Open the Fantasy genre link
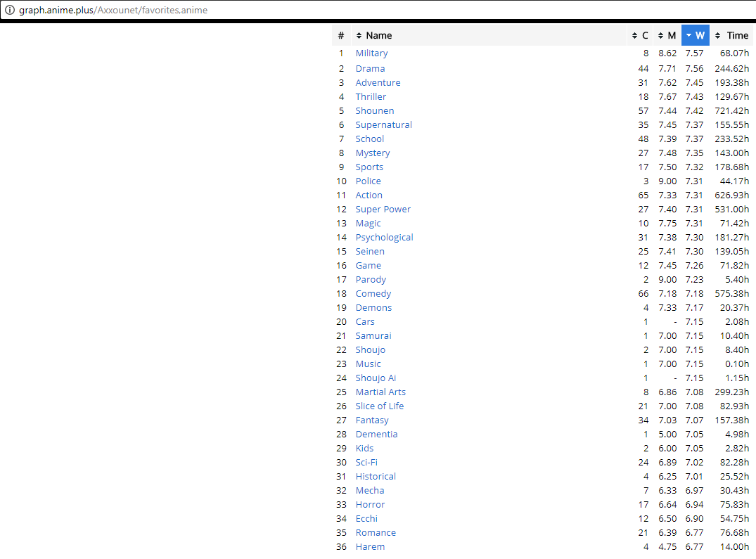The width and height of the screenshot is (756, 559). pyautogui.click(x=372, y=420)
